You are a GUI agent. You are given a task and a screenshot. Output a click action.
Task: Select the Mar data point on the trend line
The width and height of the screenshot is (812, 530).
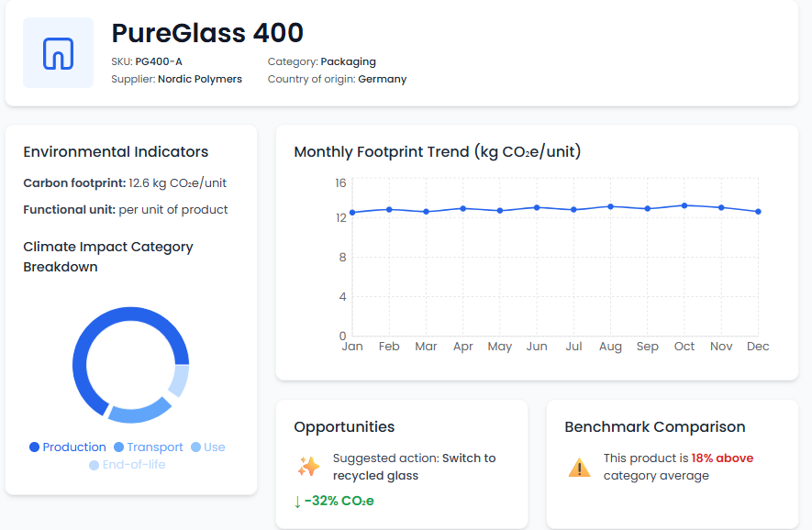tap(427, 212)
